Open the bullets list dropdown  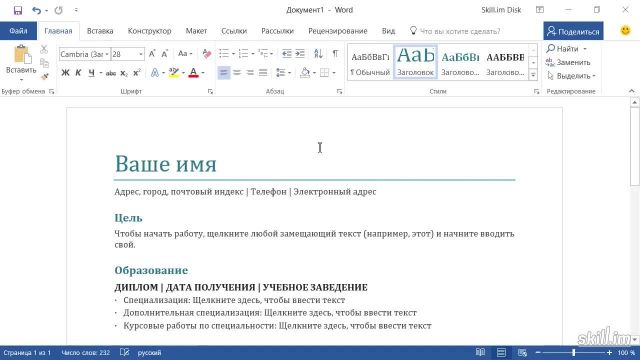pos(233,54)
